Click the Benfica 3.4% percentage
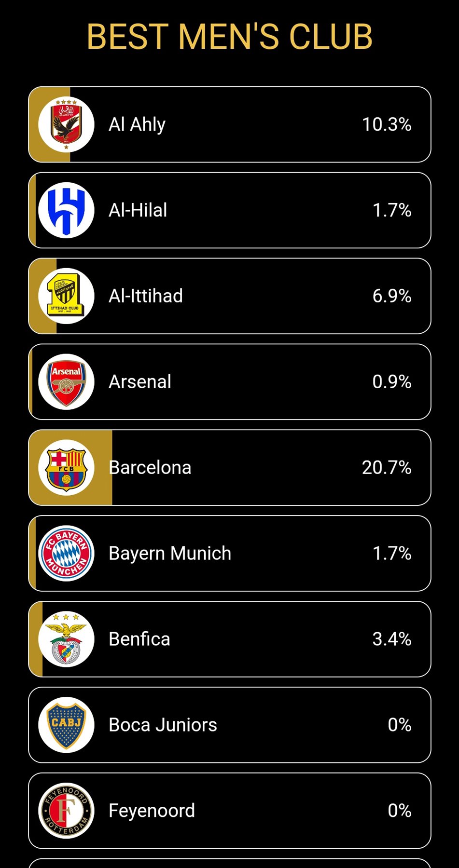 (391, 639)
